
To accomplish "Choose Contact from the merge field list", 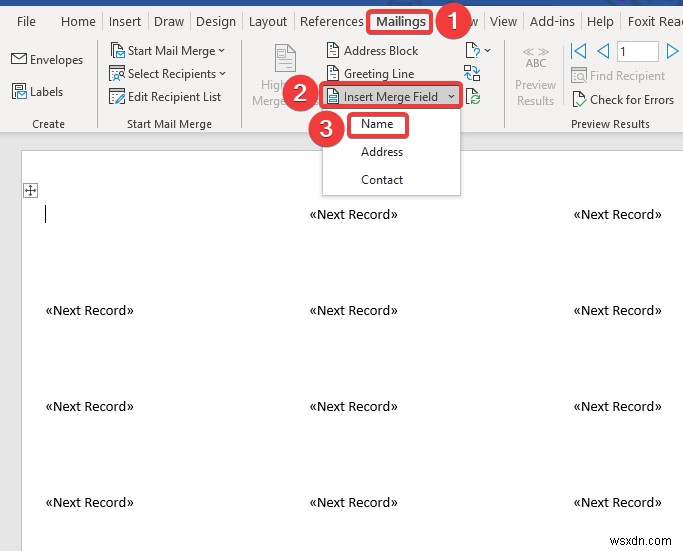I will pyautogui.click(x=382, y=180).
